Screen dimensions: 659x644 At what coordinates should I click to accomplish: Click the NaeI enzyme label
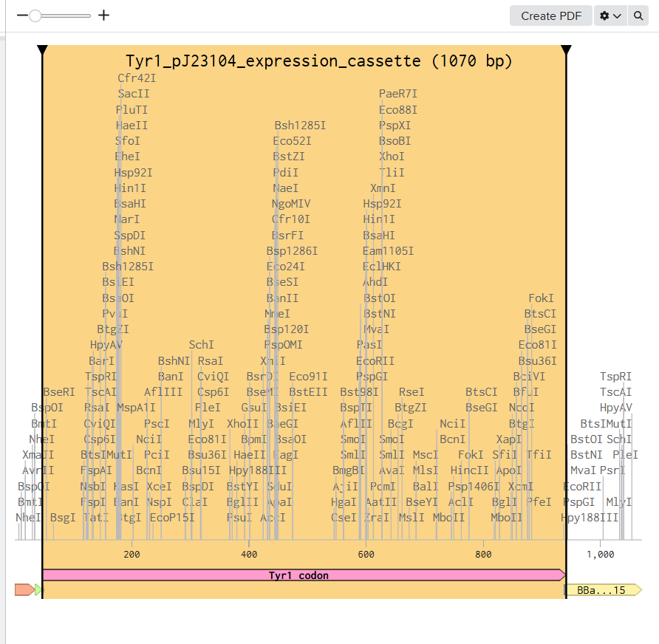[286, 188]
